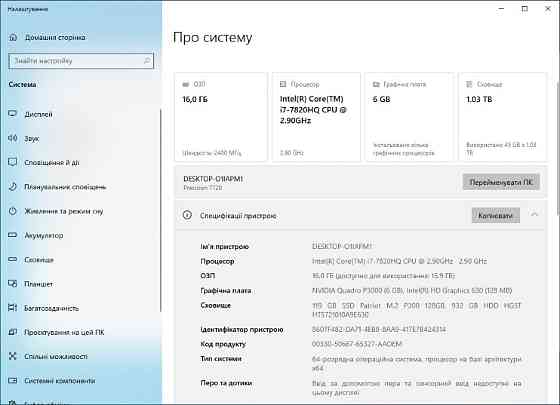Screen dimensions: 560x405
Task: Click the Система sidebar heading
Action: [22, 84]
